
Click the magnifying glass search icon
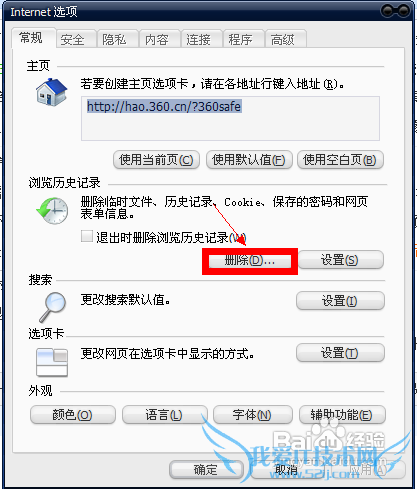(x=52, y=307)
